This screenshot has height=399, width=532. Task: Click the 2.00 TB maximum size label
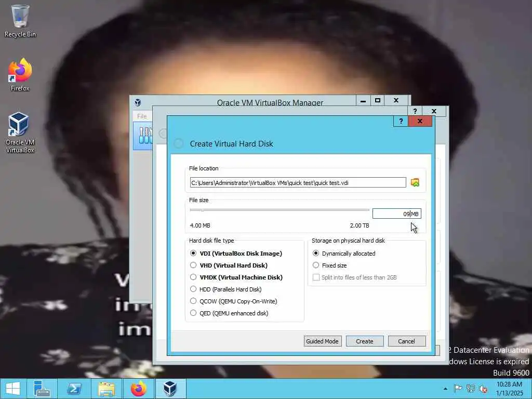360,225
